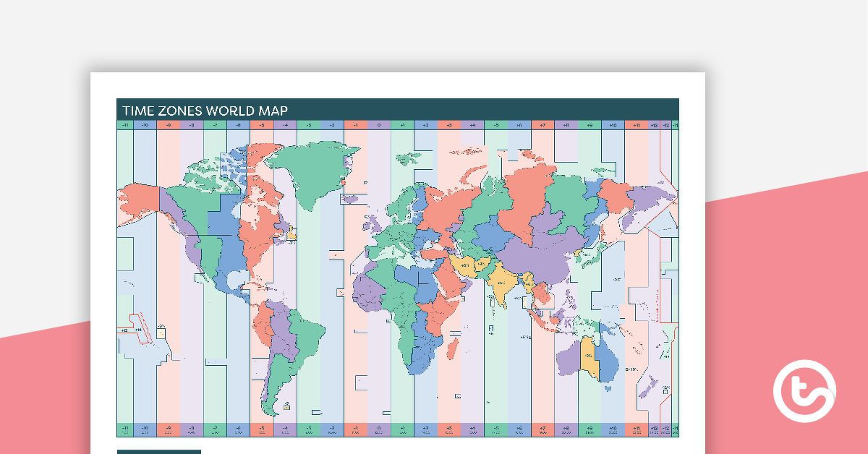The image size is (868, 454).
Task: Select Brazil on the world map
Action: pos(302,338)
